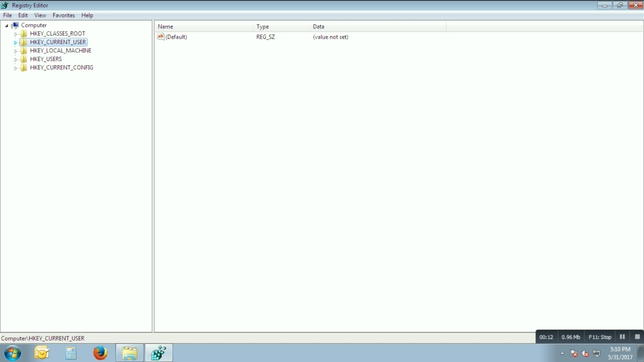644x362 pixels.
Task: Stop the screen recording
Action: point(637,337)
